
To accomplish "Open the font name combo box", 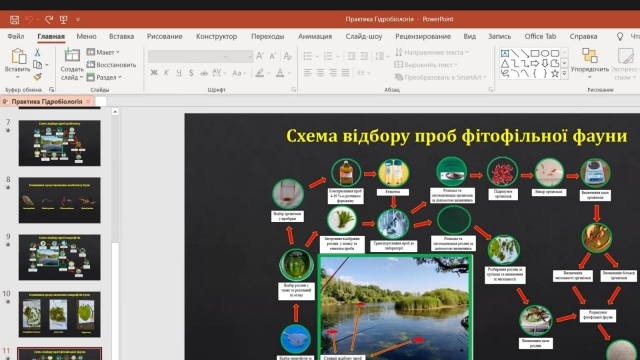I will click(x=188, y=56).
